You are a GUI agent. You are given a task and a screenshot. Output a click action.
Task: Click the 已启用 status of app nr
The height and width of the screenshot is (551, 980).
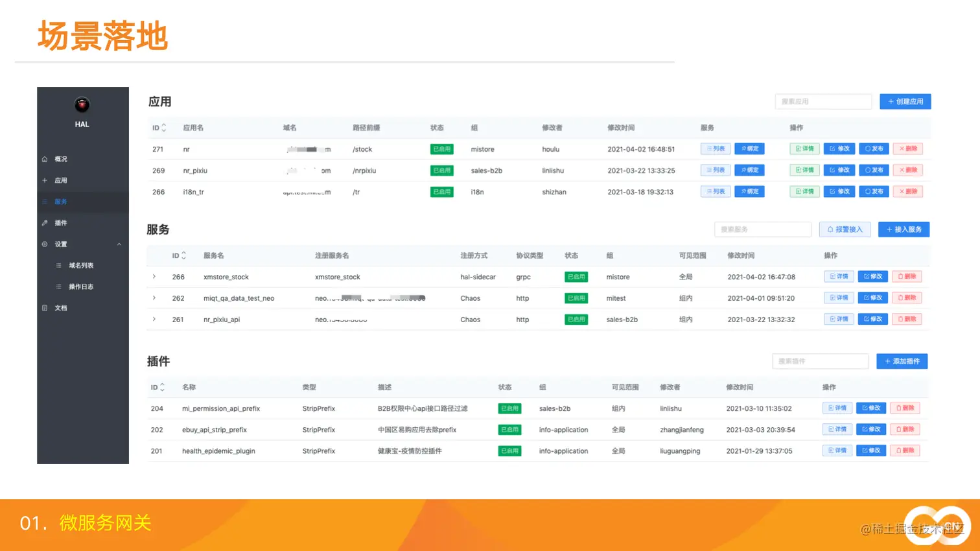tap(442, 149)
